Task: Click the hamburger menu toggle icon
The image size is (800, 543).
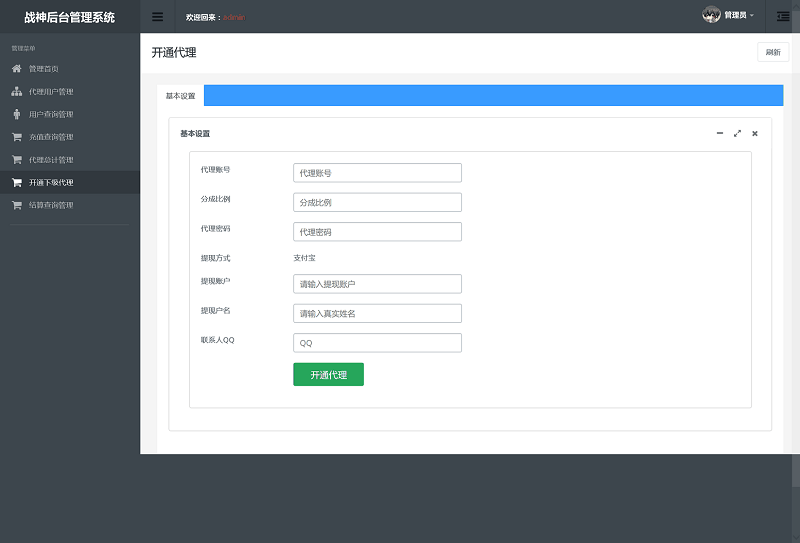Action: (158, 17)
